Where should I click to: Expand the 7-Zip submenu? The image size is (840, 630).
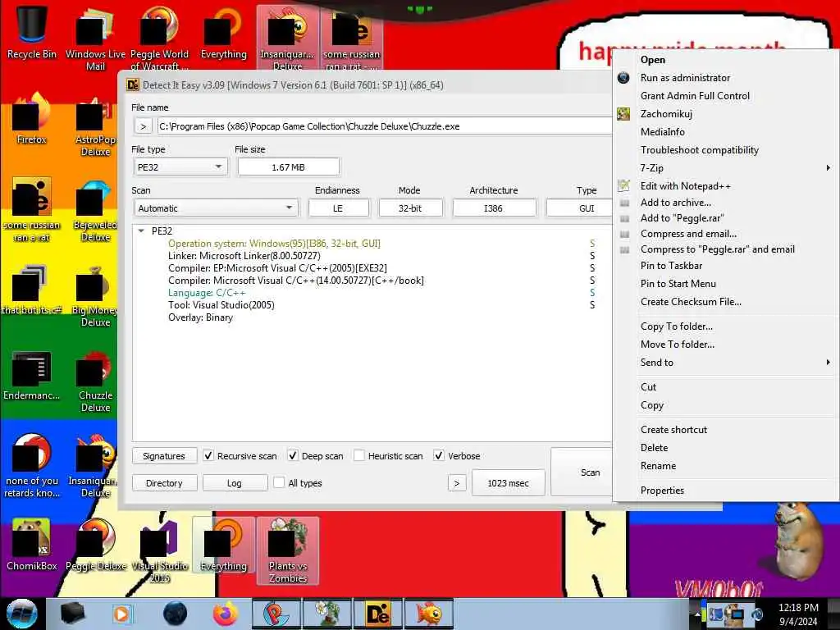(726, 167)
